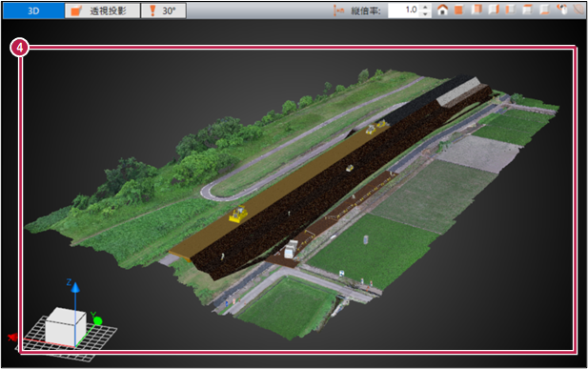Click the green Y axis ball

(98, 321)
